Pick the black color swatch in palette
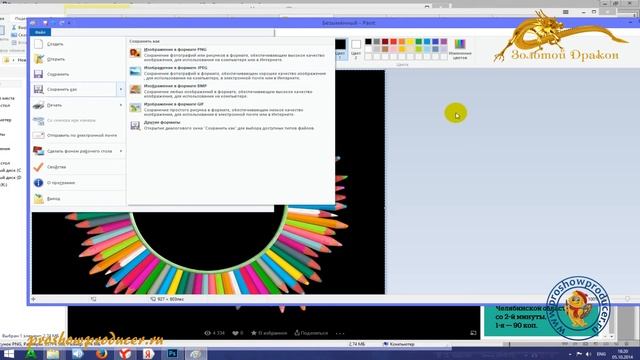The height and width of the screenshot is (360, 640). (368, 41)
